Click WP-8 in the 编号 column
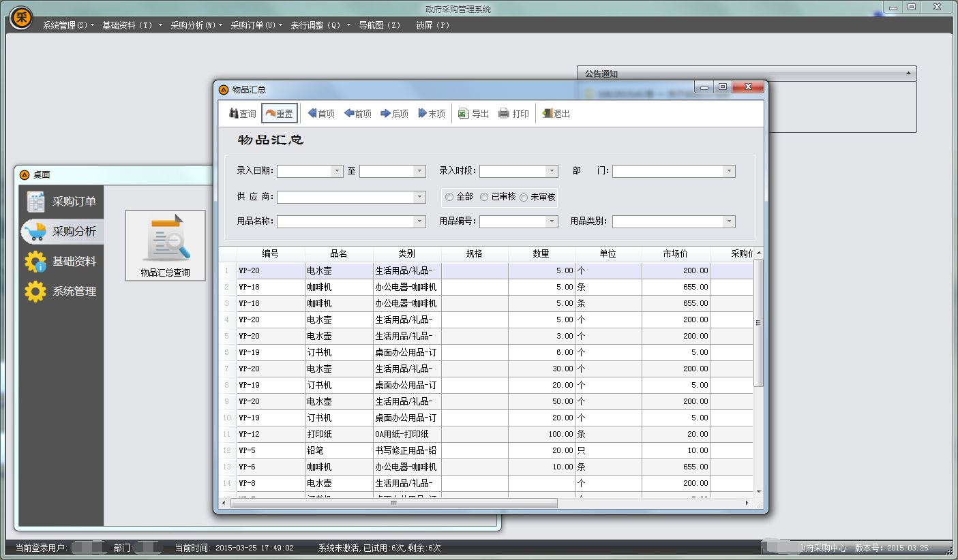 [271, 483]
